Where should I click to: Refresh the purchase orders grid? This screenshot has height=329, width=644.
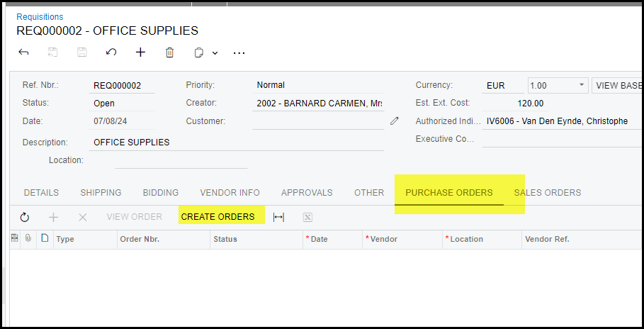pyautogui.click(x=25, y=217)
